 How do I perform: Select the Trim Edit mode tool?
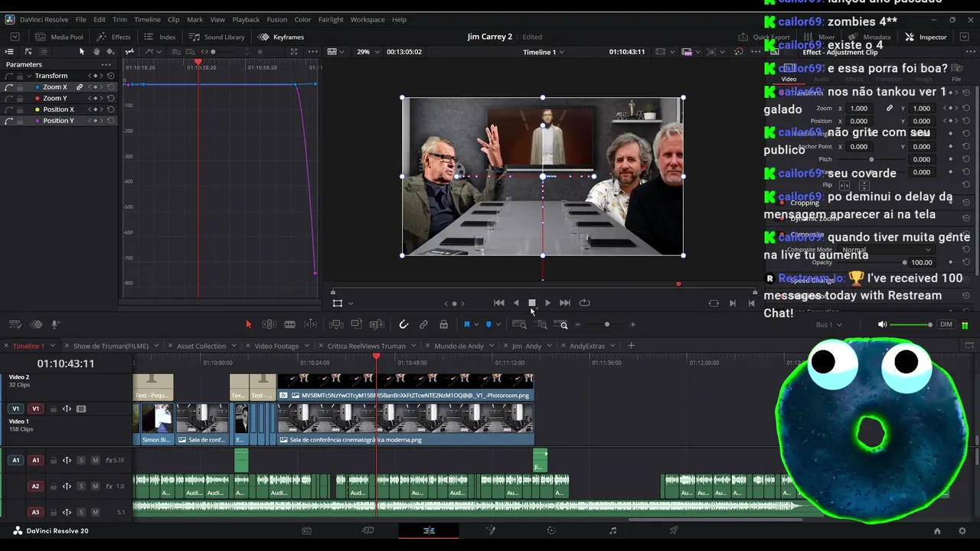269,324
